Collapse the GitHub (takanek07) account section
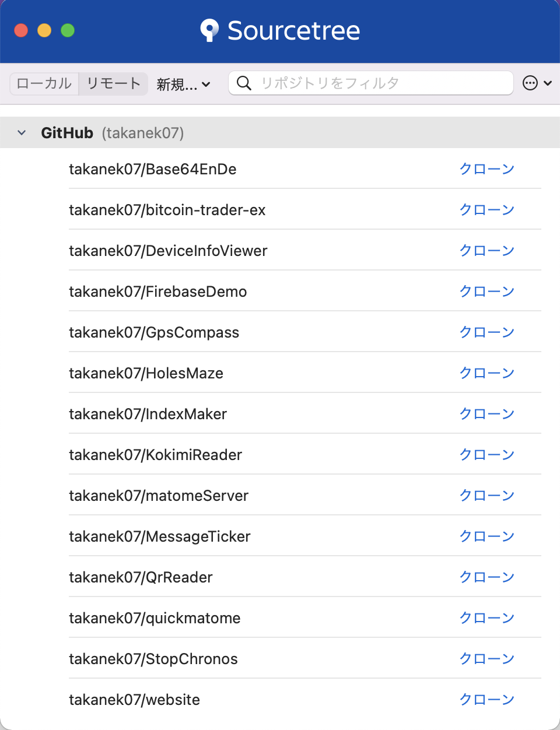The image size is (560, 730). [21, 132]
